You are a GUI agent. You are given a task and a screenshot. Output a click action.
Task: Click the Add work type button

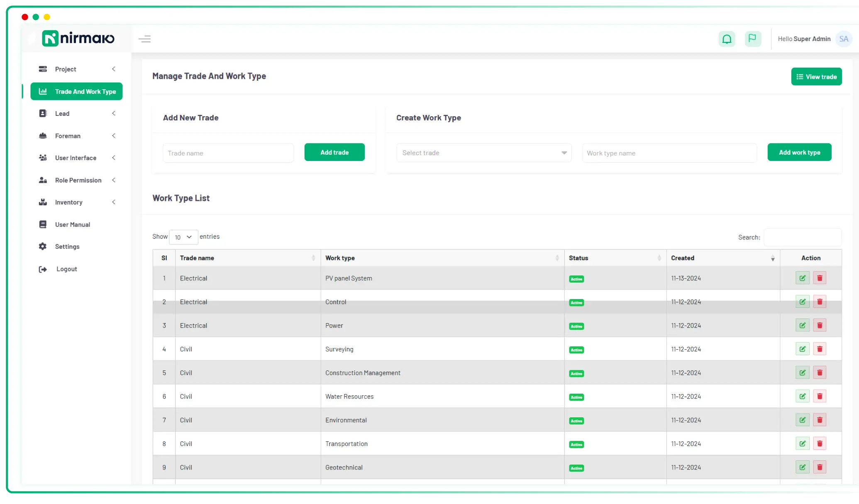pos(800,152)
